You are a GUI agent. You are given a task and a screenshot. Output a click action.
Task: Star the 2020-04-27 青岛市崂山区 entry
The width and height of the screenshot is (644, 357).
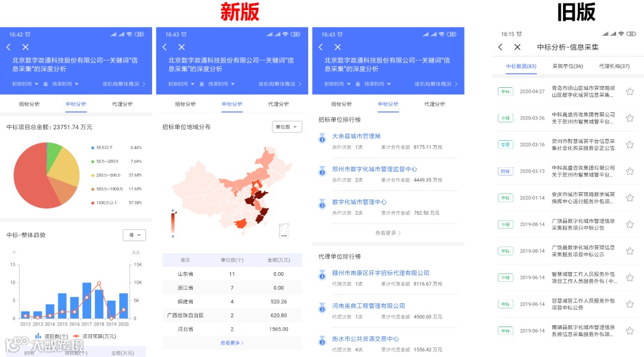pyautogui.click(x=630, y=91)
